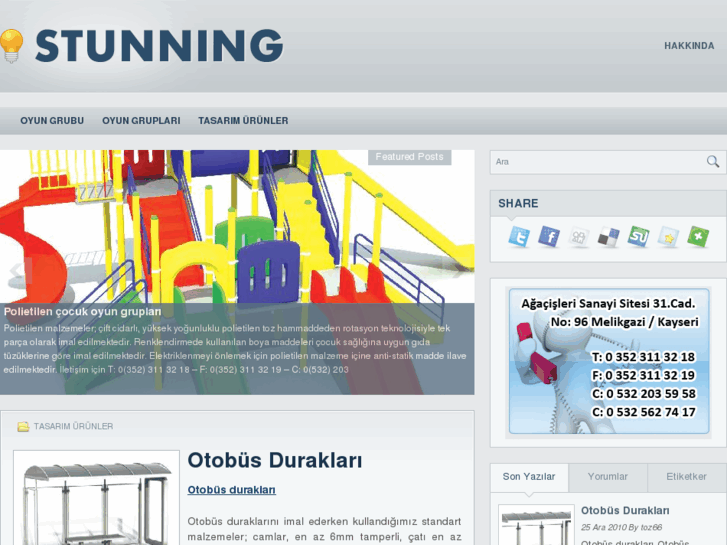Click the bus stop post thumbnail
The height and width of the screenshot is (545, 727).
pos(96,498)
